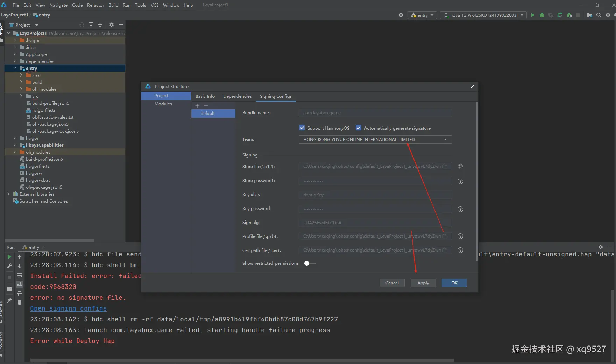
Task: Click the green Run entry button
Action: point(532,15)
